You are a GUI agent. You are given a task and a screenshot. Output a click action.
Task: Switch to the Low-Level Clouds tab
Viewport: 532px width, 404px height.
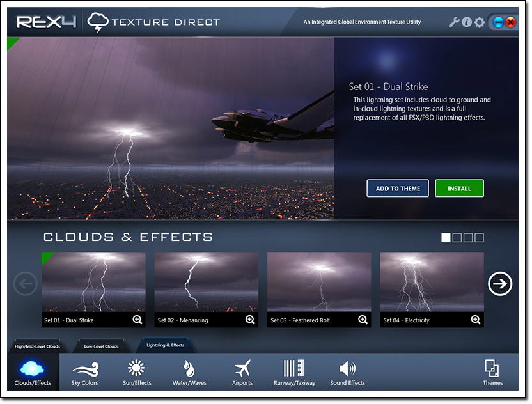click(x=101, y=346)
